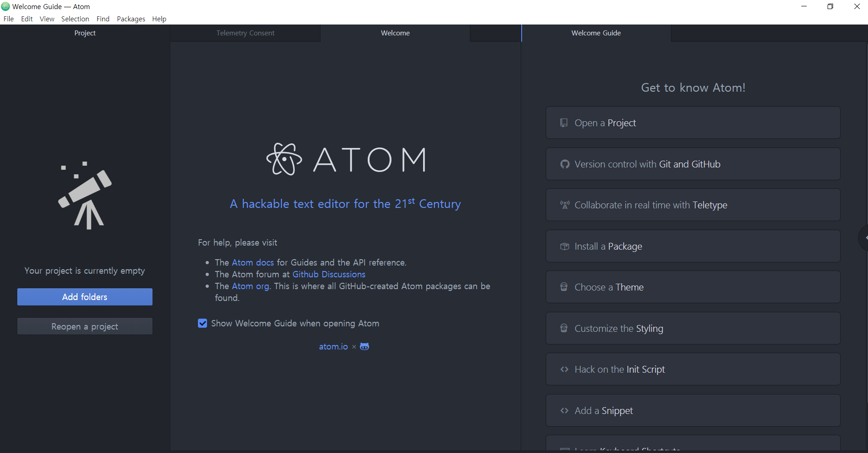Click the Add folders button
Screen dimensions: 868x453
tap(85, 297)
